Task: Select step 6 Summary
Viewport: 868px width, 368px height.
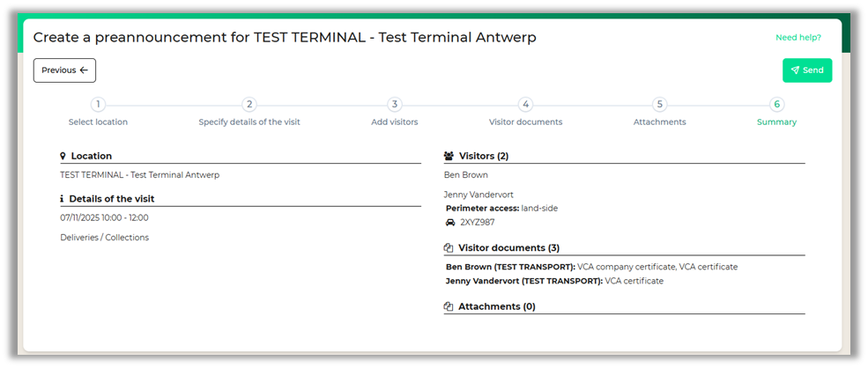Action: (x=776, y=105)
